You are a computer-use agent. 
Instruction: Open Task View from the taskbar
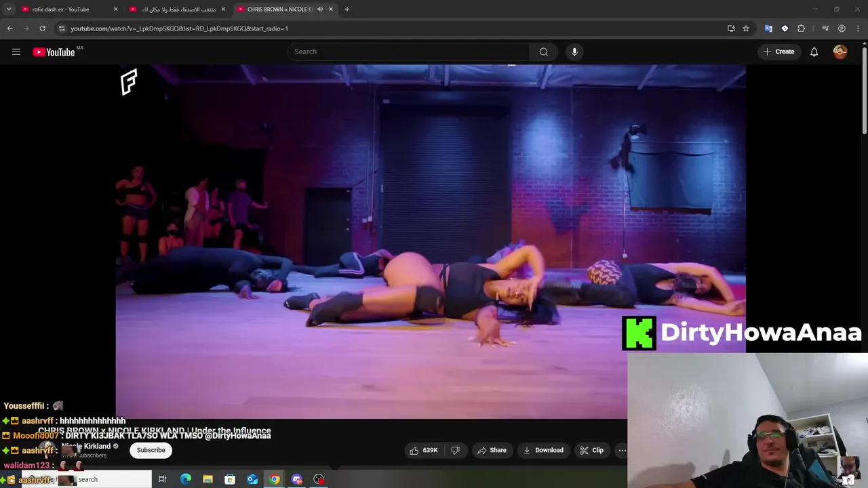click(163, 479)
